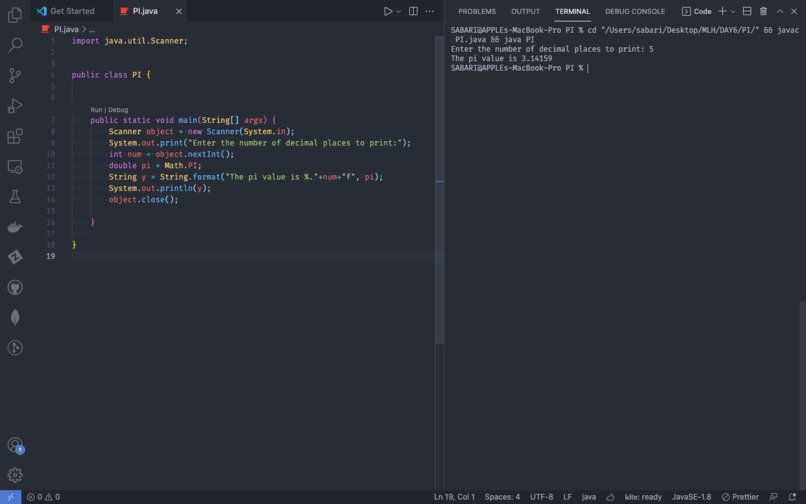Open the DEBUG CONSOLE panel tab
This screenshot has width=806, height=504.
(x=635, y=11)
